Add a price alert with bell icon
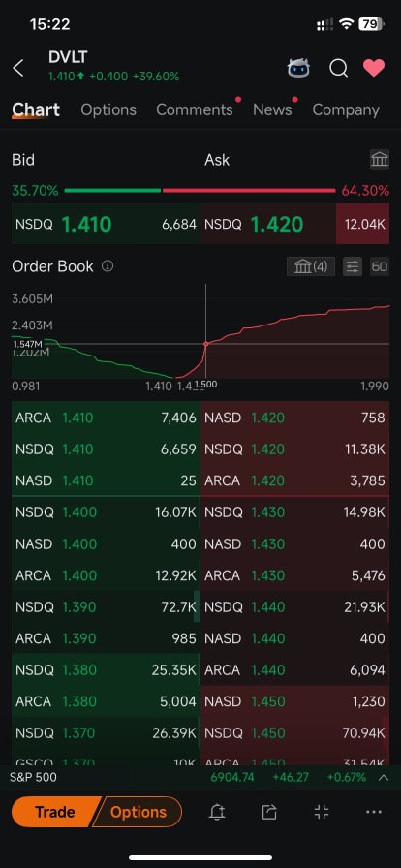Viewport: 401px width, 868px height. pyautogui.click(x=217, y=812)
